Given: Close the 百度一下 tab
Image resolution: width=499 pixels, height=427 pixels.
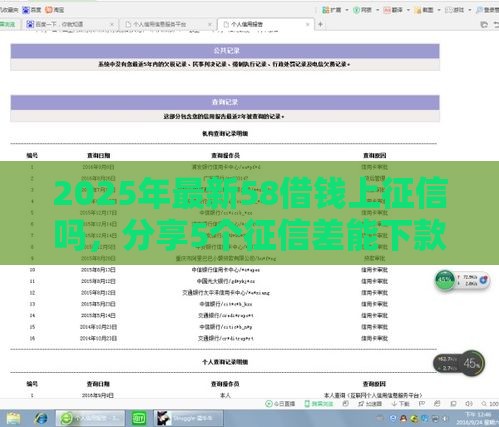Looking at the screenshot, I should 112,24.
